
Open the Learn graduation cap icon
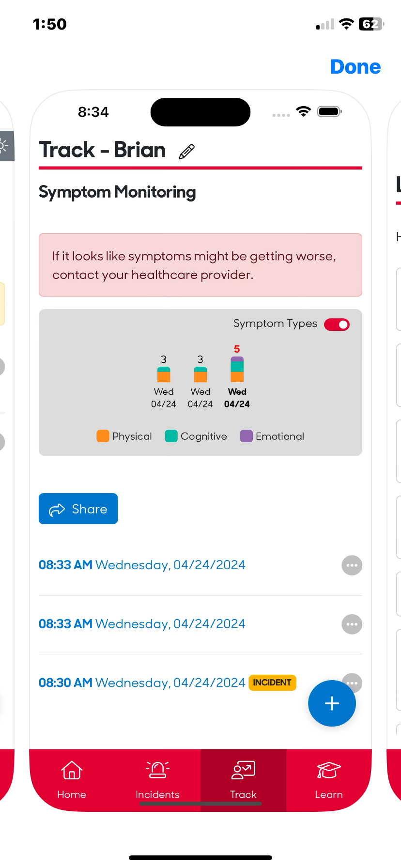point(328,769)
